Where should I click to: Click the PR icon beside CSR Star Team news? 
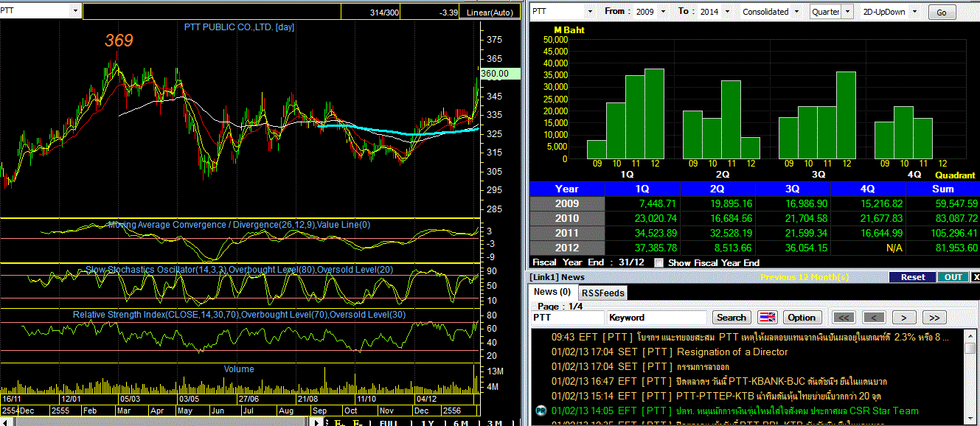coord(541,411)
